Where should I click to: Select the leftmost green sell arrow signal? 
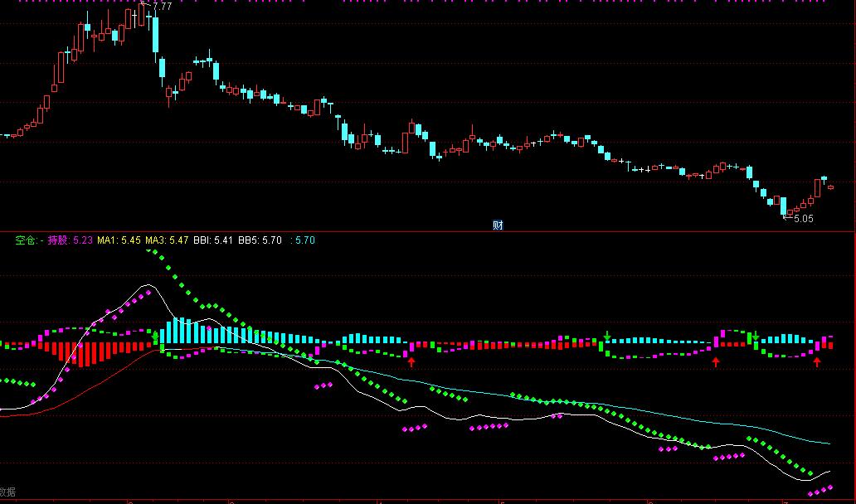pos(155,336)
